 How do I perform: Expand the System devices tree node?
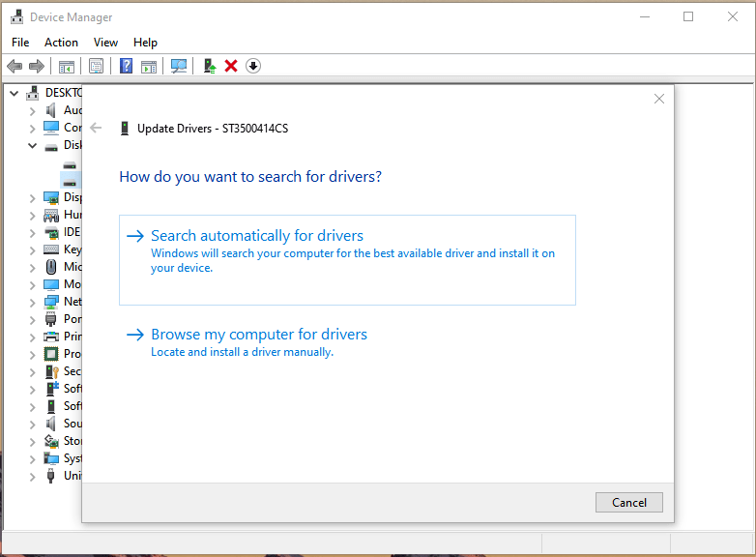(32, 459)
